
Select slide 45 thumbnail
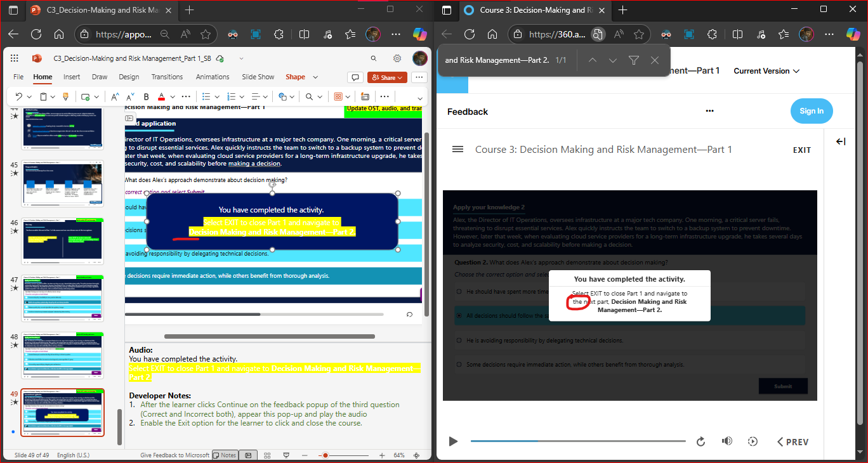coord(63,184)
